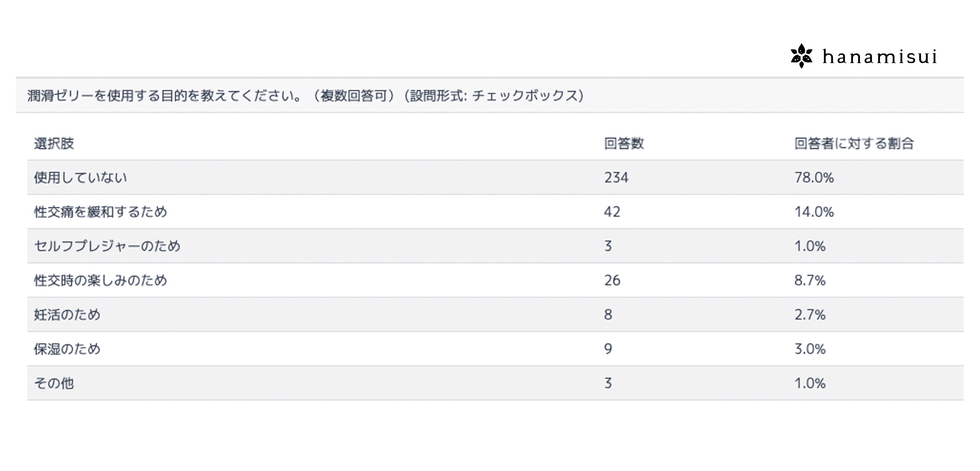The image size is (980, 471).
Task: Select the その他 row label
Action: pos(54,383)
